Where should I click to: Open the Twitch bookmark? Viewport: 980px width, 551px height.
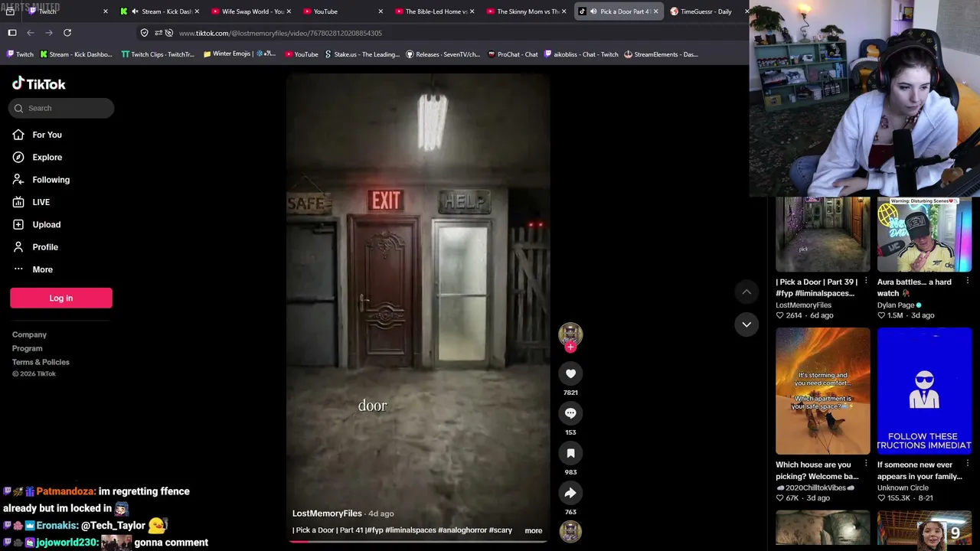[20, 54]
